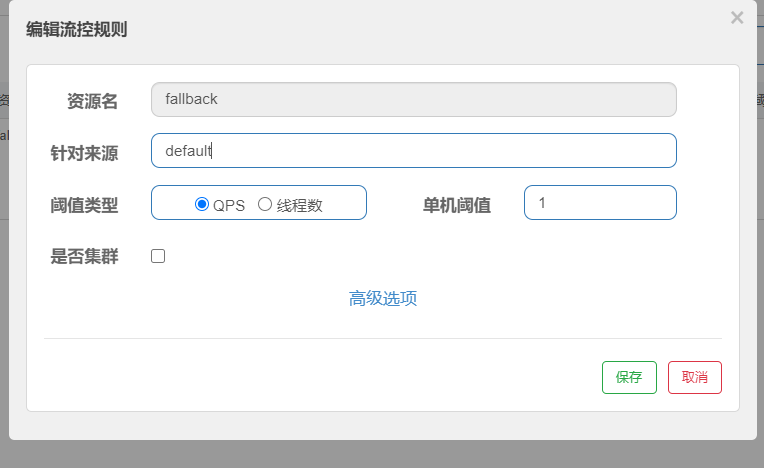Focus the 针对来源 input with default
Screen dimensions: 764x468
(x=414, y=150)
